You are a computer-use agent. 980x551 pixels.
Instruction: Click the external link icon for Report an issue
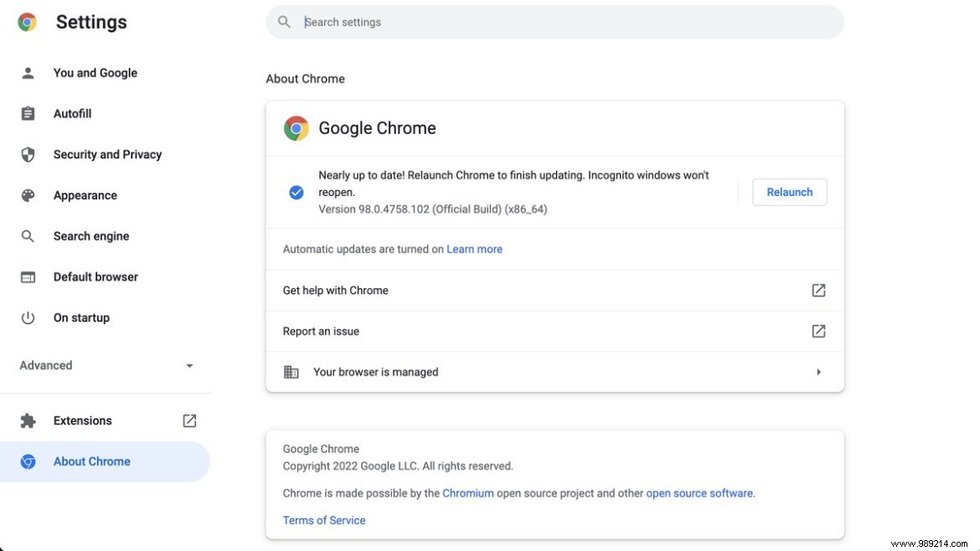tap(818, 331)
